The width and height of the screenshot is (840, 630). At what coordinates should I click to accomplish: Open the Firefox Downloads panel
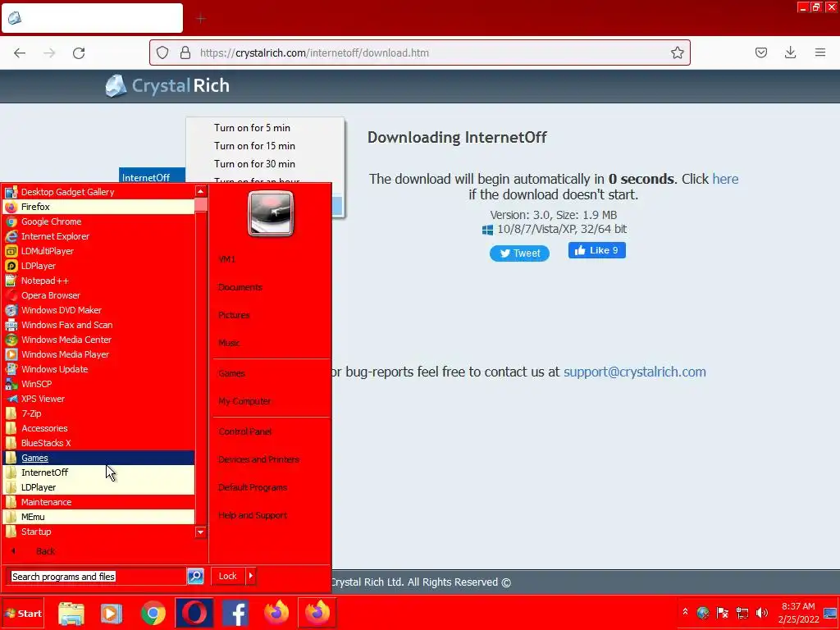click(x=790, y=52)
